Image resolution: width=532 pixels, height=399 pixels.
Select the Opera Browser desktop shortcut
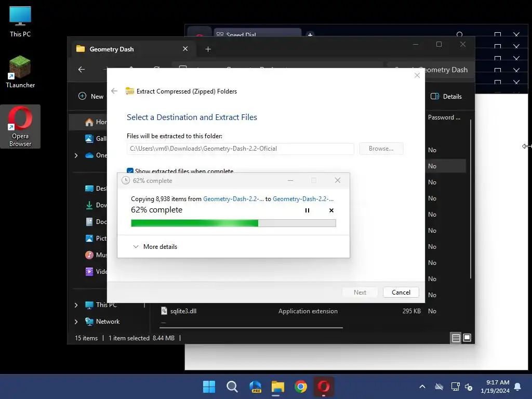click(20, 126)
